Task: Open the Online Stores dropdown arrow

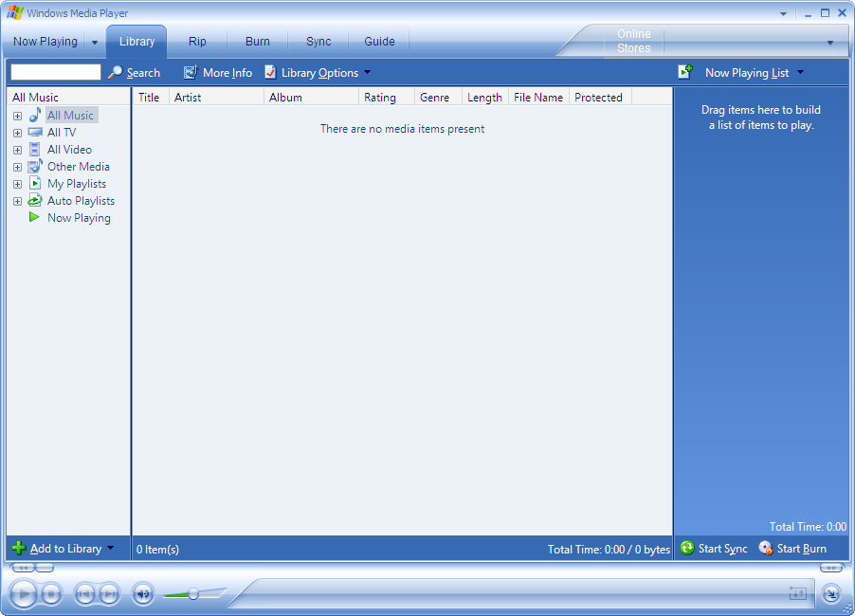Action: point(830,42)
